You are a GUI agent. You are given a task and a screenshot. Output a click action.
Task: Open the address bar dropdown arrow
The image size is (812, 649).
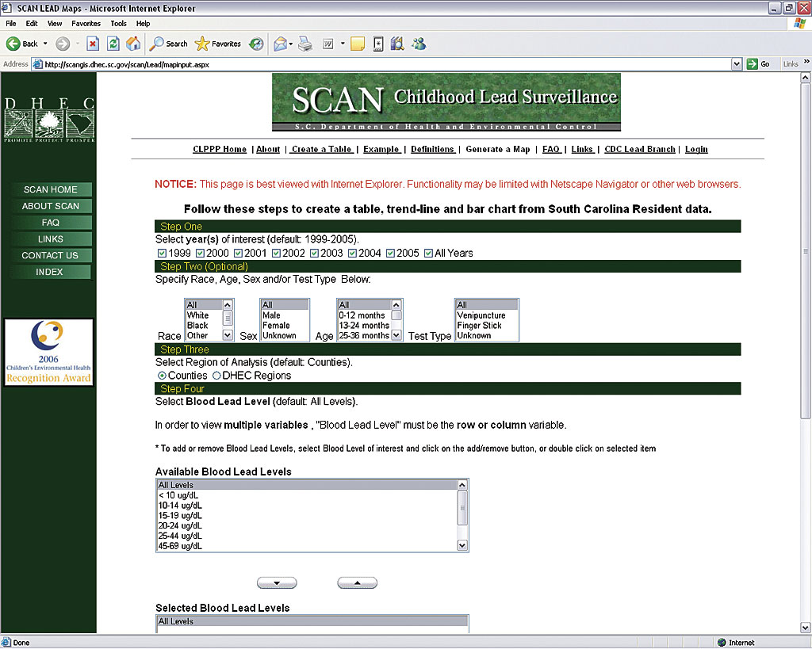(737, 64)
